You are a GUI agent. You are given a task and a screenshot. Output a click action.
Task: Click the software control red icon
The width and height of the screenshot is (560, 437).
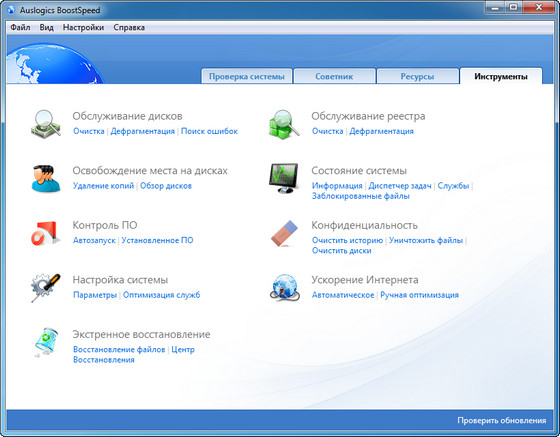[x=45, y=233]
